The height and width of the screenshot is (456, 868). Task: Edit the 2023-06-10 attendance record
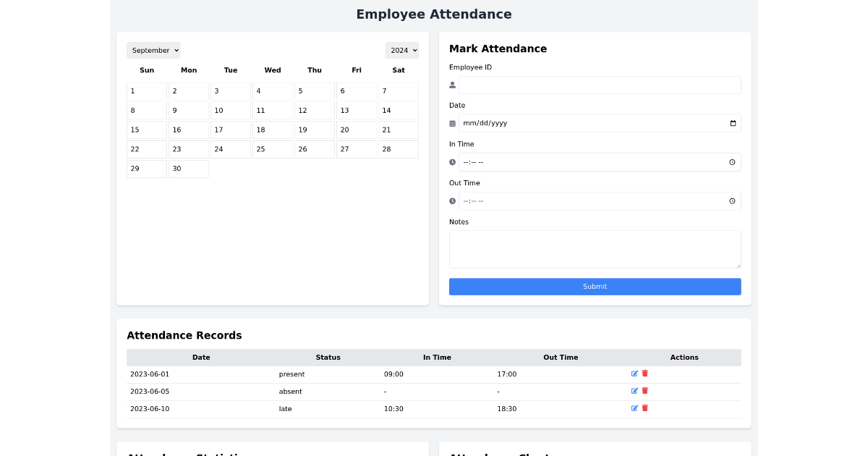point(634,408)
